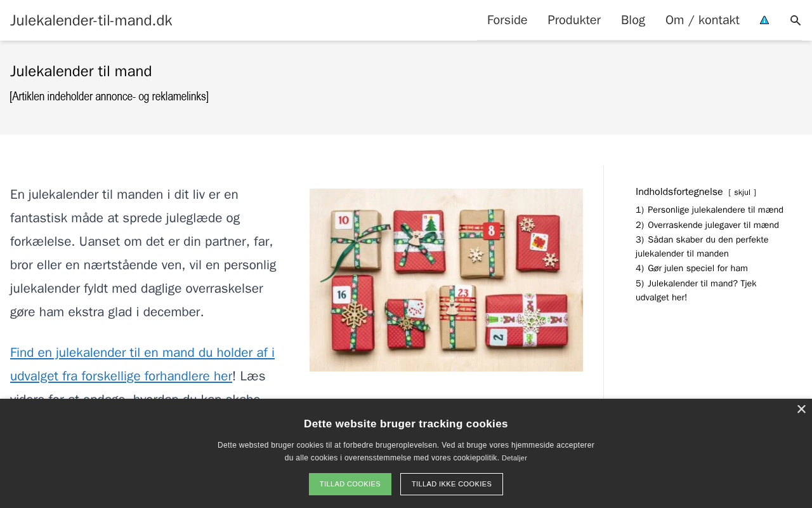812x508 pixels.
Task: Click the Julekalender til mand heading
Action: point(81,71)
